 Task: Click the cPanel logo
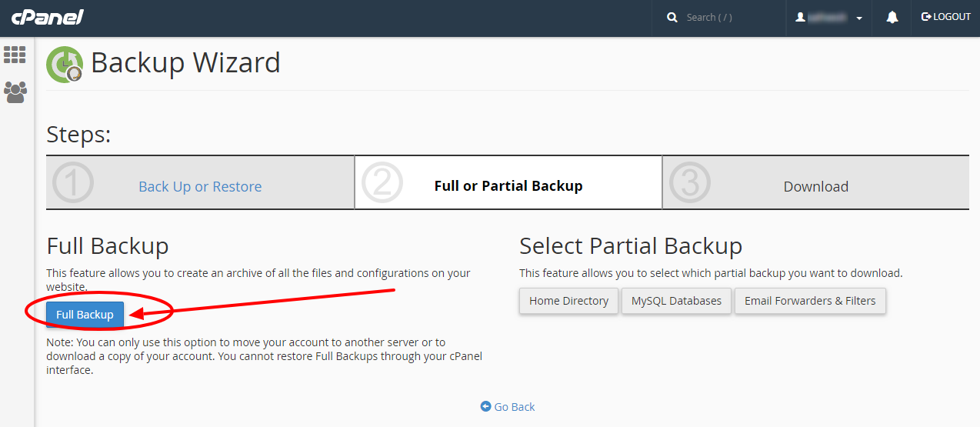pos(48,17)
